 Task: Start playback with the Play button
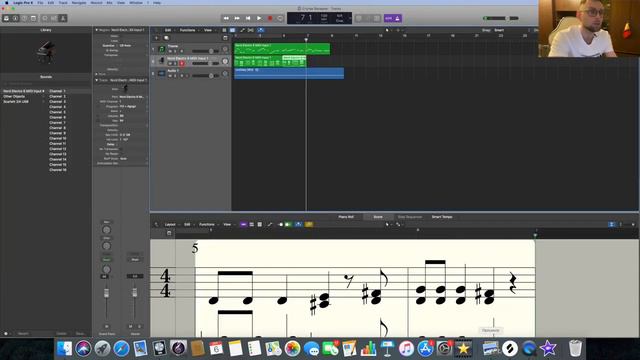259,18
